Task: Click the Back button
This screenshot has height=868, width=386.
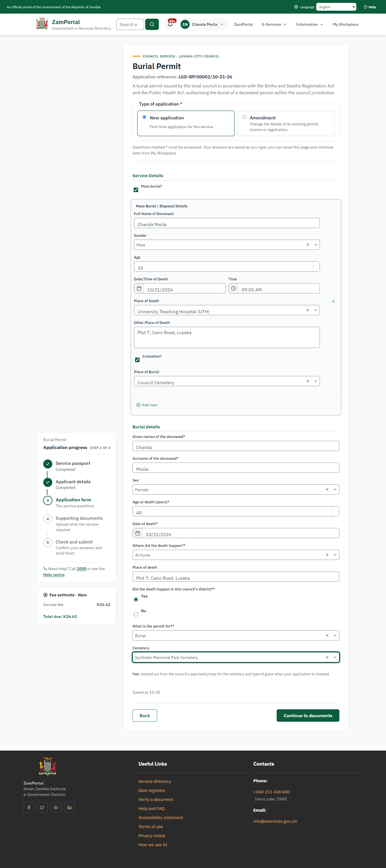Action: tap(145, 715)
